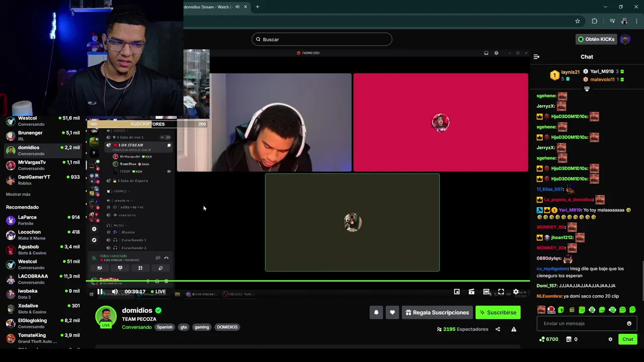Toggle theater mode in player controls
The width and height of the screenshot is (644, 362).
[486, 292]
